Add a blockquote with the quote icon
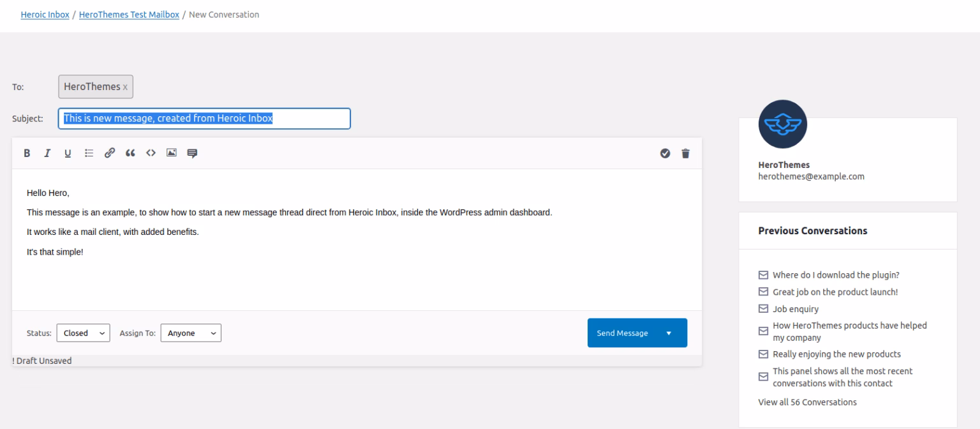980x429 pixels. [x=130, y=153]
